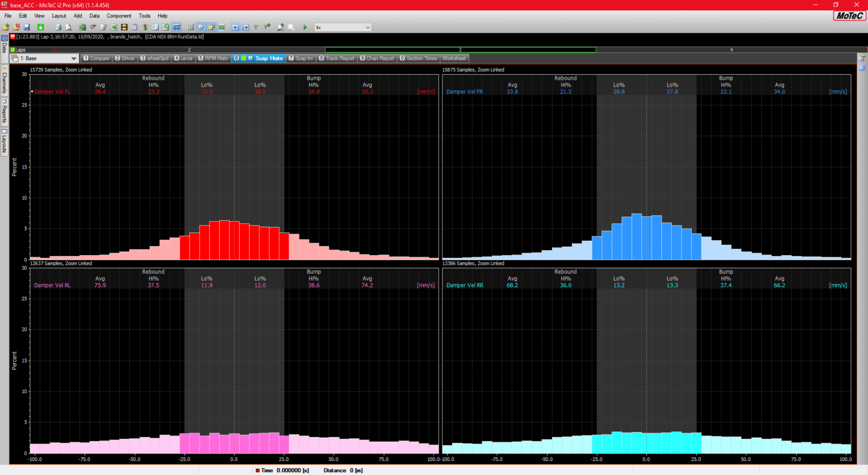Click the Worksheet button on the tab bar
The height and width of the screenshot is (475, 868).
coord(454,58)
